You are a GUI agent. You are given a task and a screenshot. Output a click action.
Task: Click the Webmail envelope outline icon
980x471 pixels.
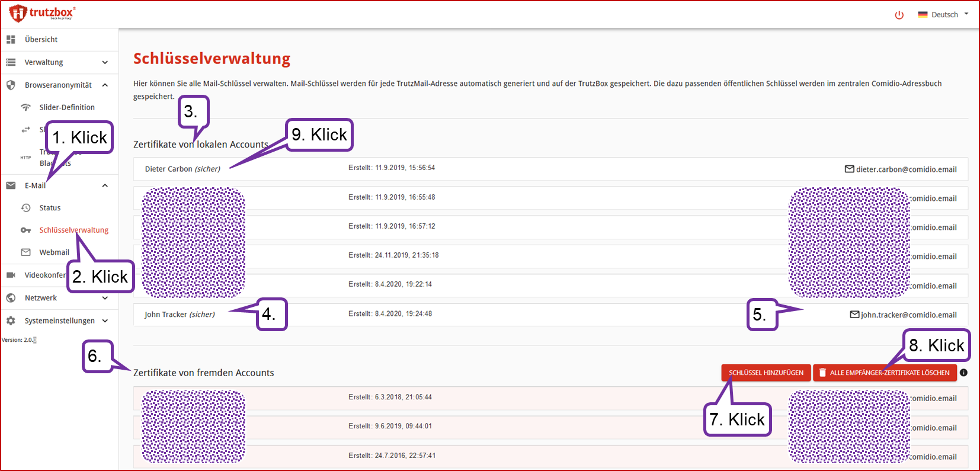pyautogui.click(x=25, y=252)
